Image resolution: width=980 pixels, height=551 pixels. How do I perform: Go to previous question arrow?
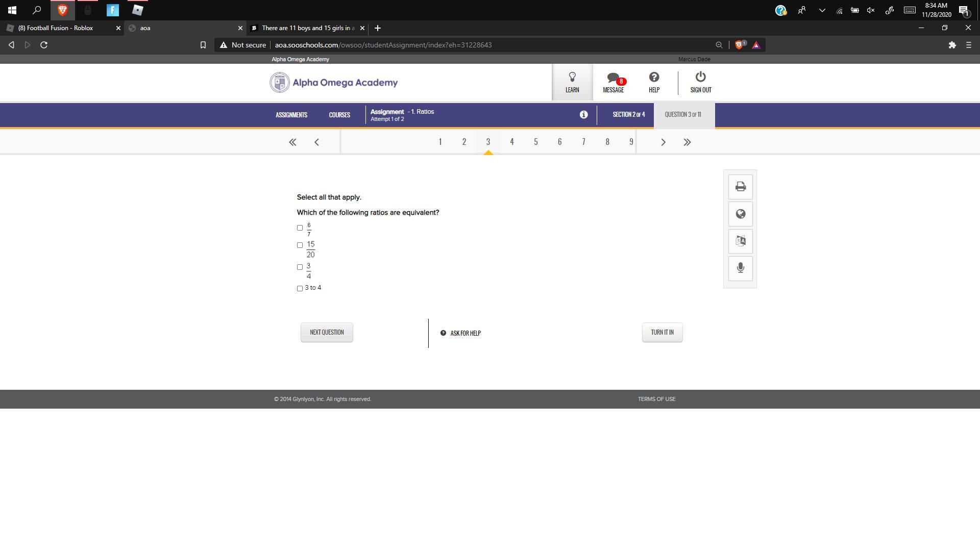click(x=316, y=142)
